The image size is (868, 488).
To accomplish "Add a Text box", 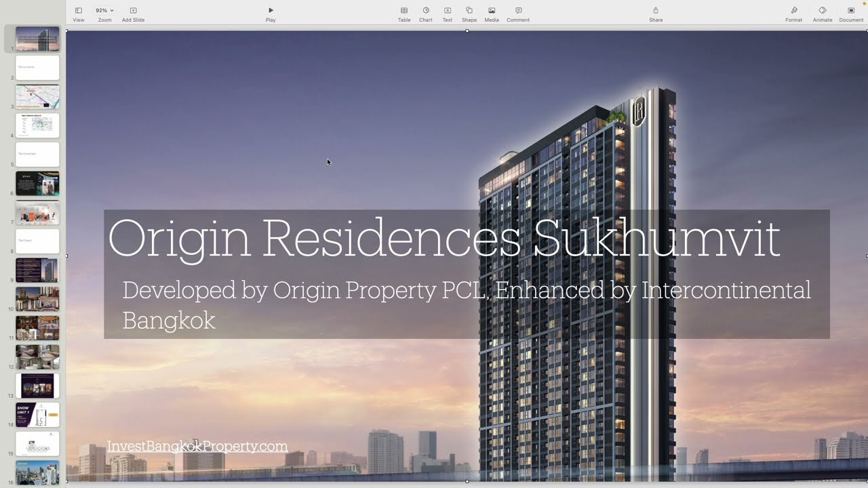I will click(448, 14).
